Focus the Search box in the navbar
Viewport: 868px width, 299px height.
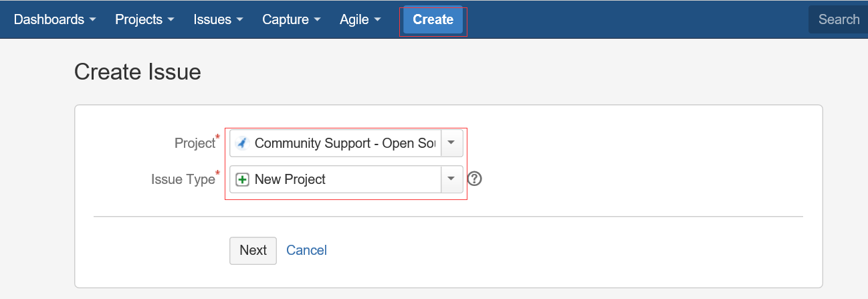(839, 19)
